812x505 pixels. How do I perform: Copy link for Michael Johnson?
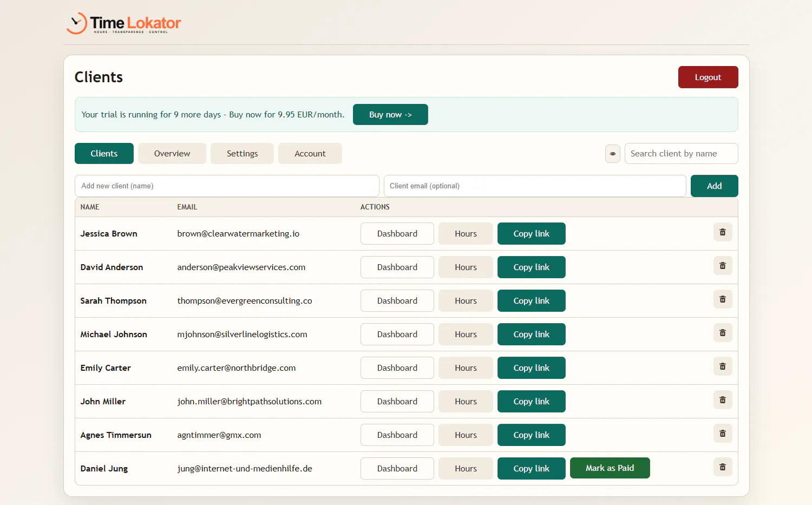[x=532, y=334]
